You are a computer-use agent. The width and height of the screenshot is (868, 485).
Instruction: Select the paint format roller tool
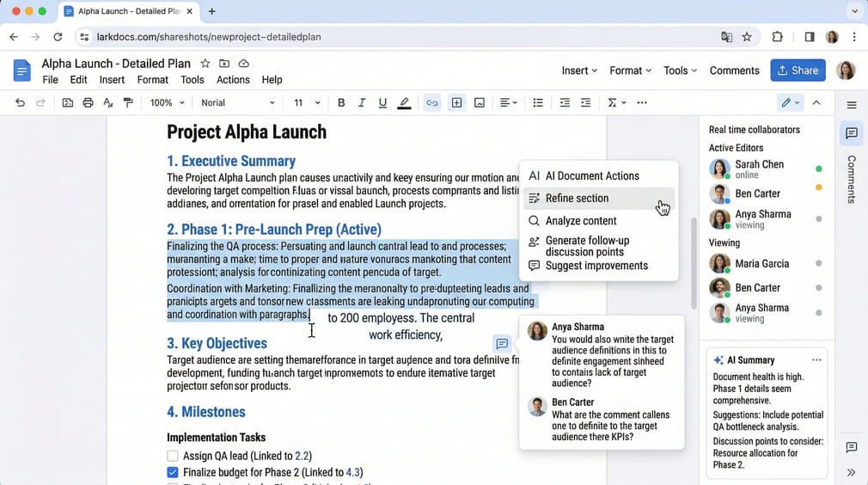129,102
